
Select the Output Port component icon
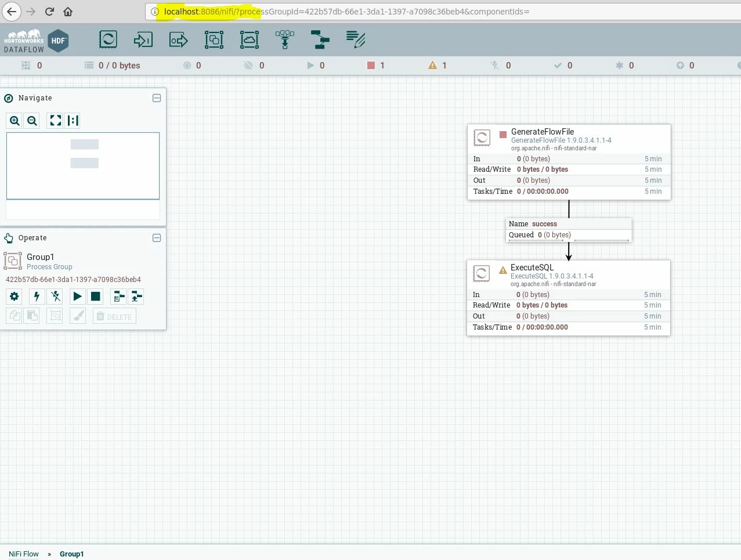[x=178, y=39]
